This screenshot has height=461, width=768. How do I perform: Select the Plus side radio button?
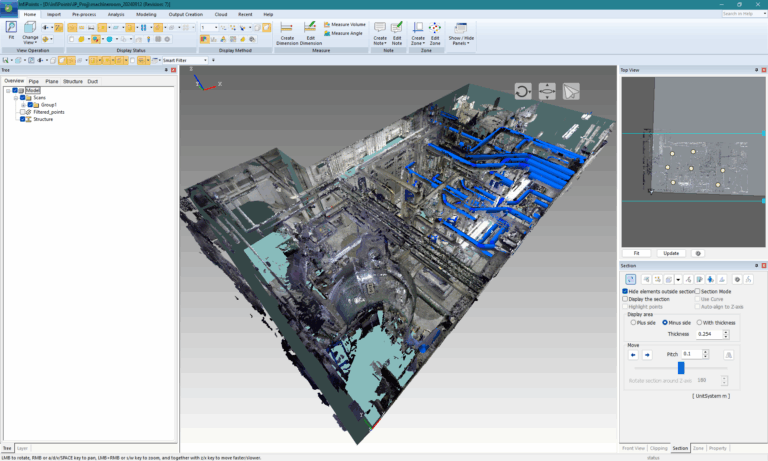[x=632, y=322]
